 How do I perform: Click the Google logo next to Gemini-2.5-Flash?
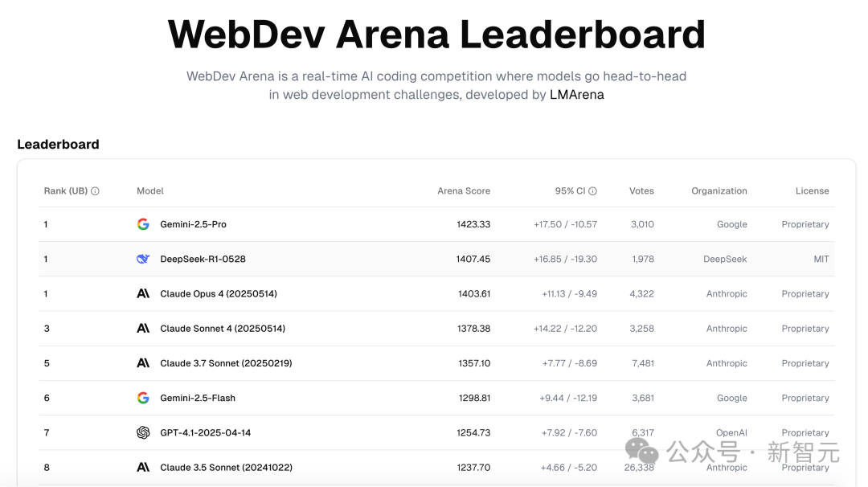tap(143, 398)
